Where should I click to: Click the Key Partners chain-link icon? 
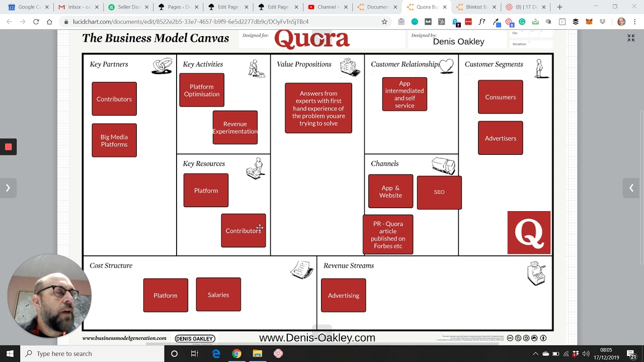[x=162, y=66]
